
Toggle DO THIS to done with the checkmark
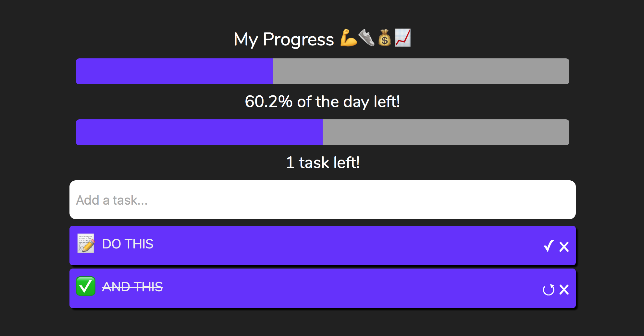tap(548, 246)
